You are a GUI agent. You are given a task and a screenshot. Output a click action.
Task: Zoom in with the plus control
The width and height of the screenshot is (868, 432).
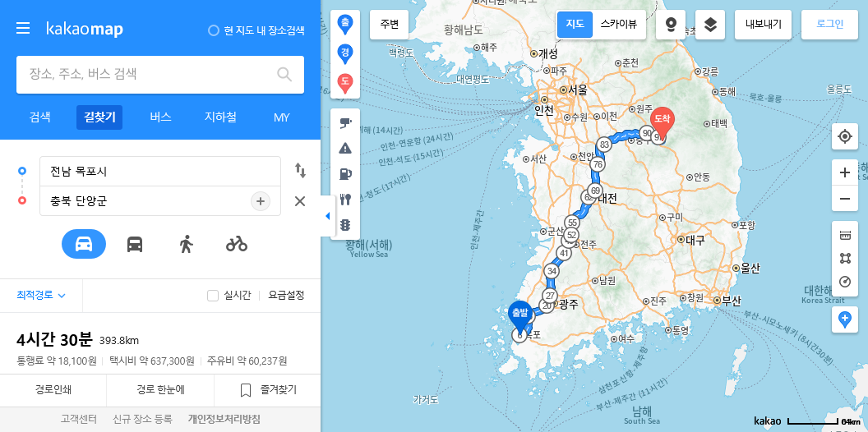[x=845, y=172]
